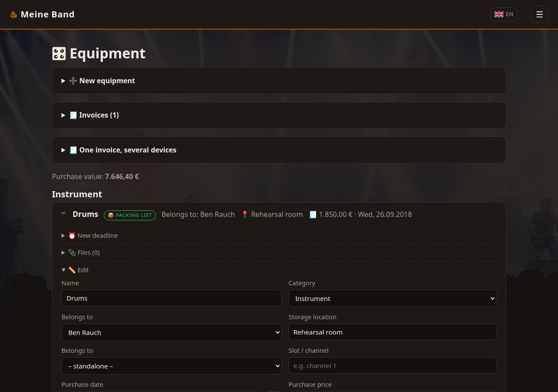Image resolution: width=558 pixels, height=392 pixels.
Task: Expand the Invoices (1) section
Action: pyautogui.click(x=279, y=115)
